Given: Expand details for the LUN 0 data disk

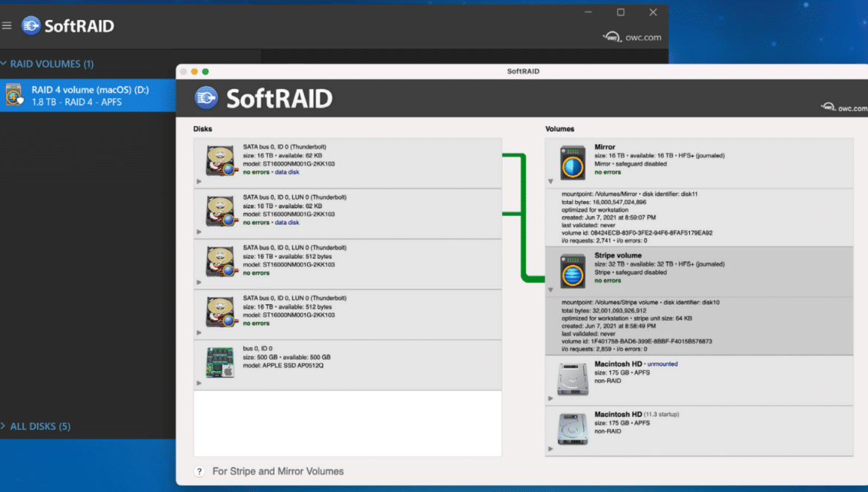Looking at the screenshot, I should tap(199, 232).
